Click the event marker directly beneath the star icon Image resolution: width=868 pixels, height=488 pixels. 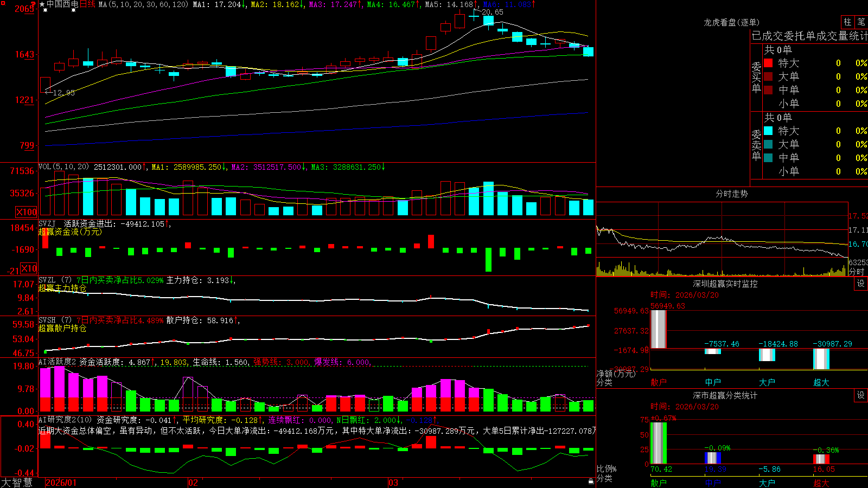[x=45, y=10]
